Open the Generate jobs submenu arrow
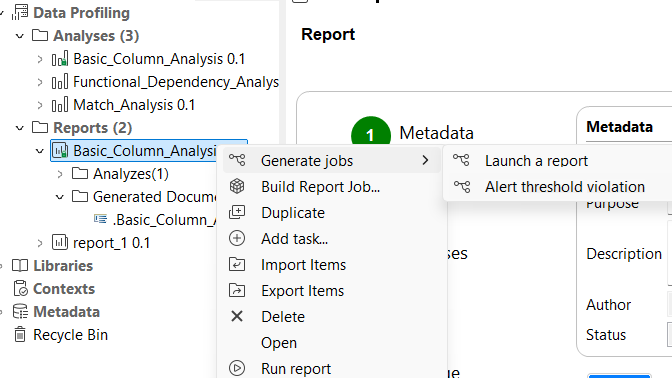Image resolution: width=672 pixels, height=382 pixels. pos(425,160)
